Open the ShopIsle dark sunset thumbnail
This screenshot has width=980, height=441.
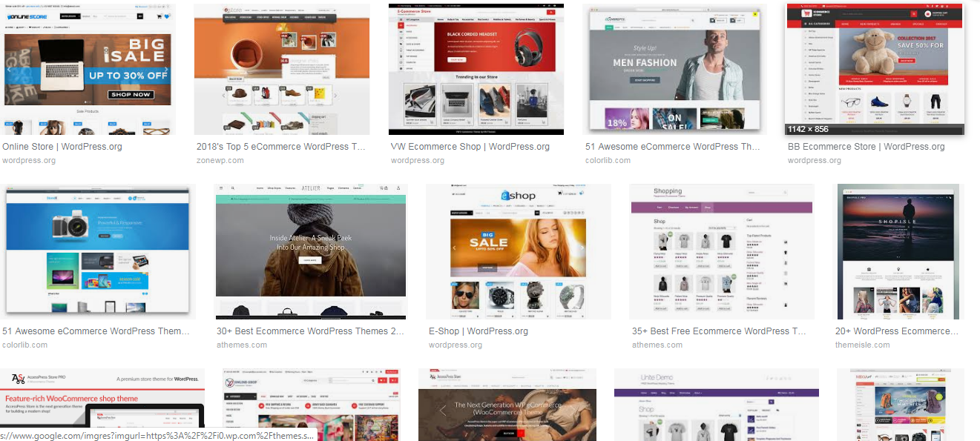(x=898, y=252)
